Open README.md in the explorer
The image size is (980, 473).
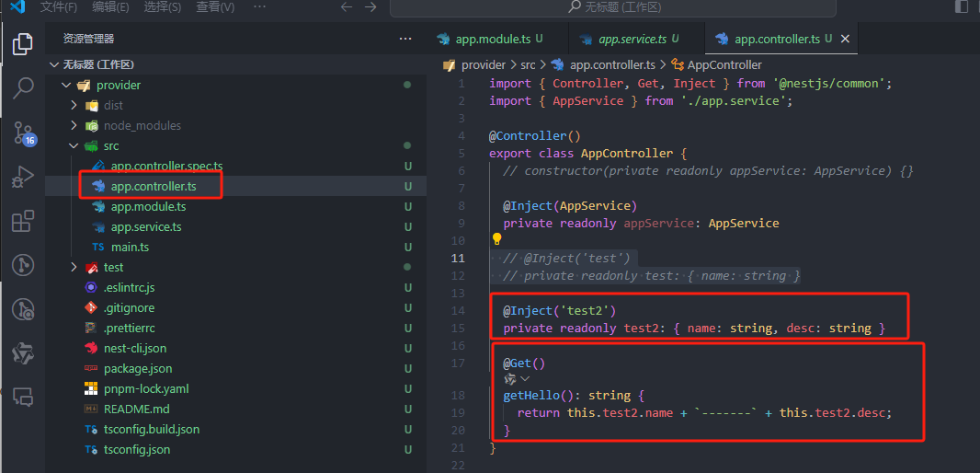[x=136, y=410]
